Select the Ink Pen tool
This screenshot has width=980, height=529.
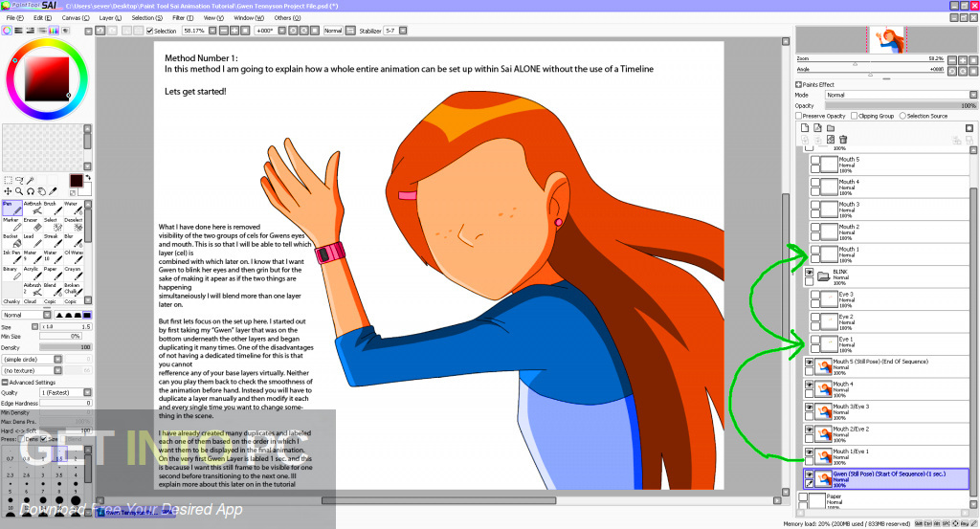coord(11,256)
